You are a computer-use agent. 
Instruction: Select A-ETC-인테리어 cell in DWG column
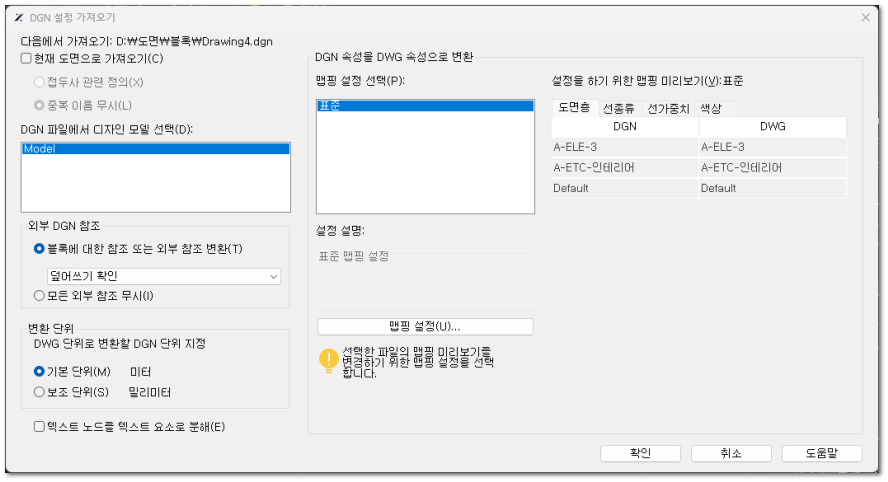pyautogui.click(x=772, y=168)
